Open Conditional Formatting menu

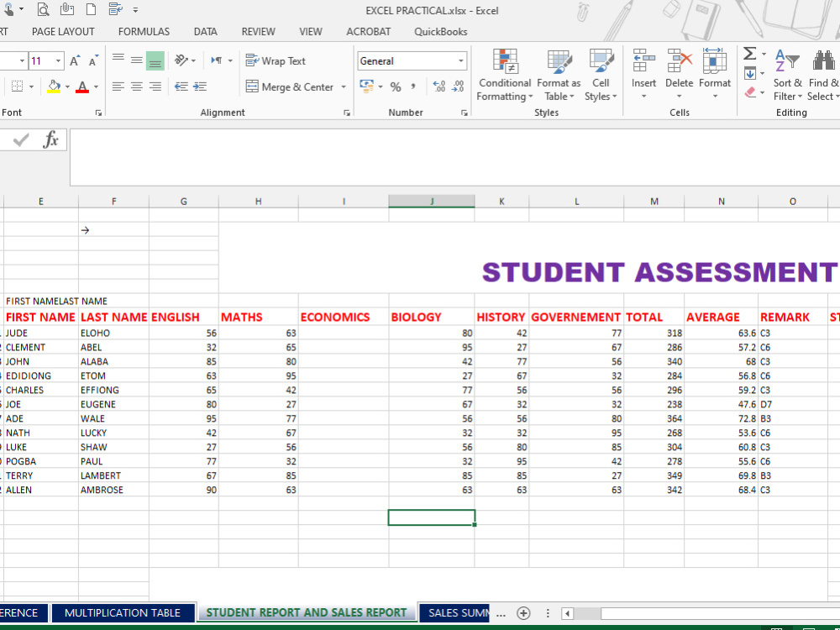(505, 75)
